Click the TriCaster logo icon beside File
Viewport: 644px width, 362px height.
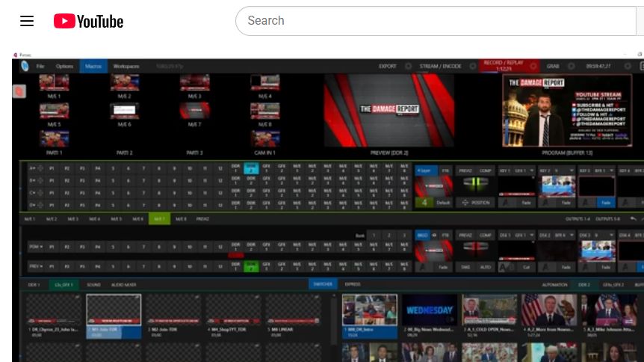click(x=25, y=66)
